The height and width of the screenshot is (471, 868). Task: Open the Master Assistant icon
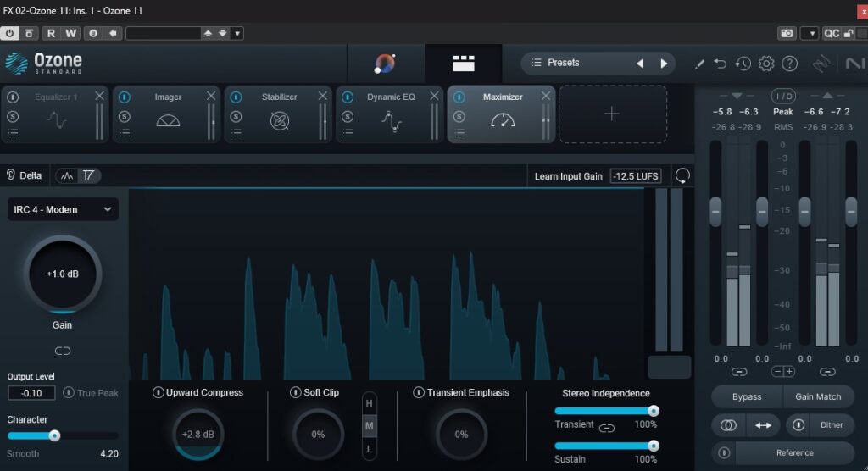tap(385, 64)
